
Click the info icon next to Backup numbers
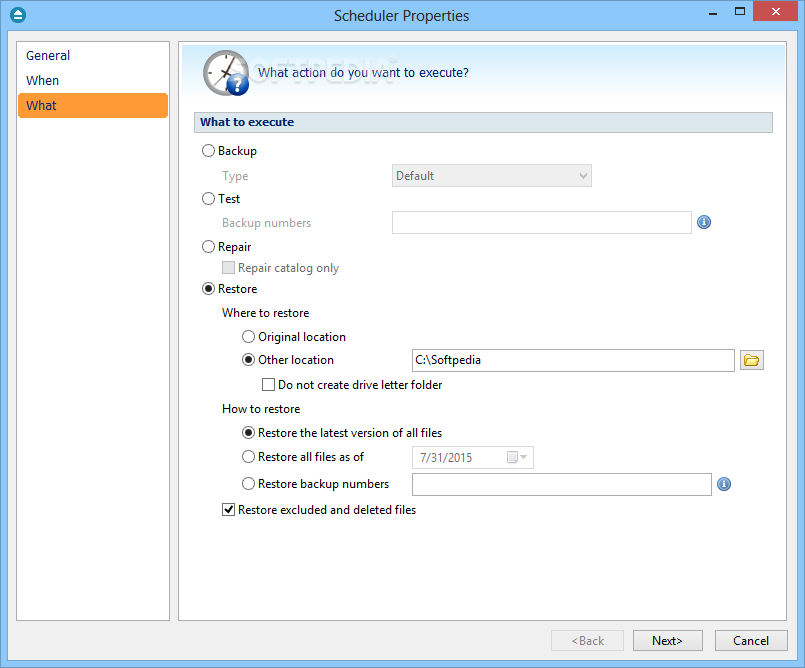click(704, 222)
